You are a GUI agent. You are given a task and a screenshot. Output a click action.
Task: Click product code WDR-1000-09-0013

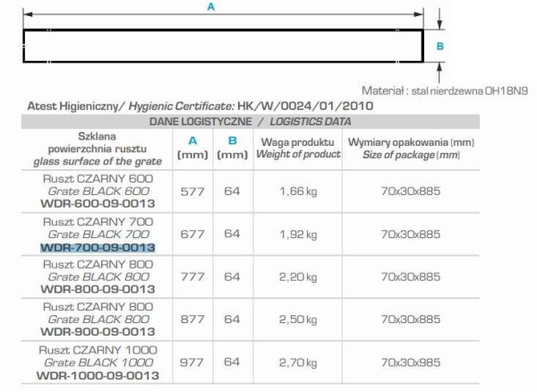pos(98,375)
